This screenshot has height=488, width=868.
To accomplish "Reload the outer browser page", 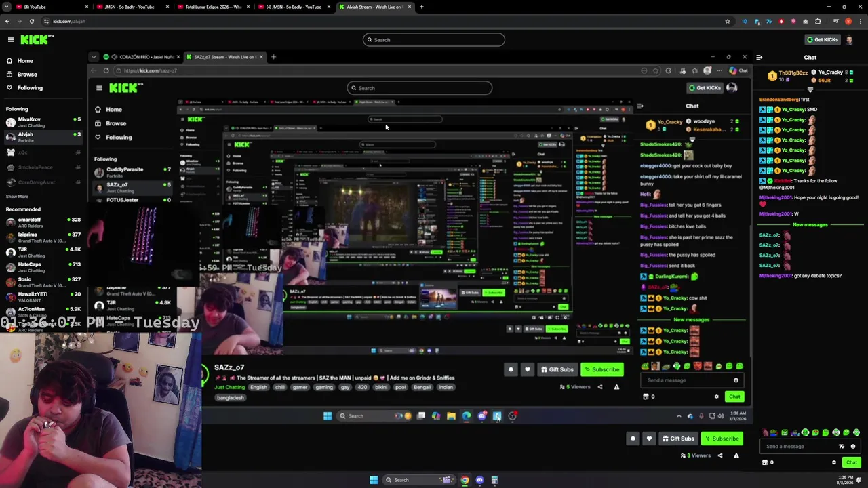I will click(31, 21).
